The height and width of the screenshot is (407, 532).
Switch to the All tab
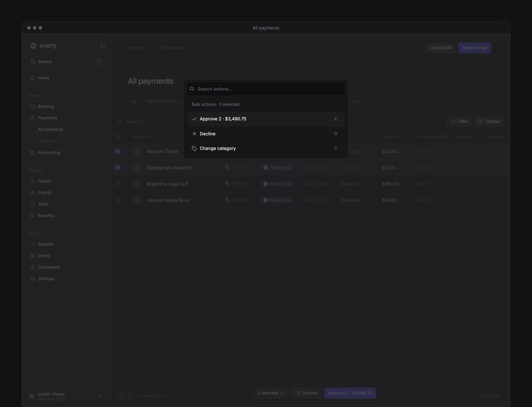133,102
